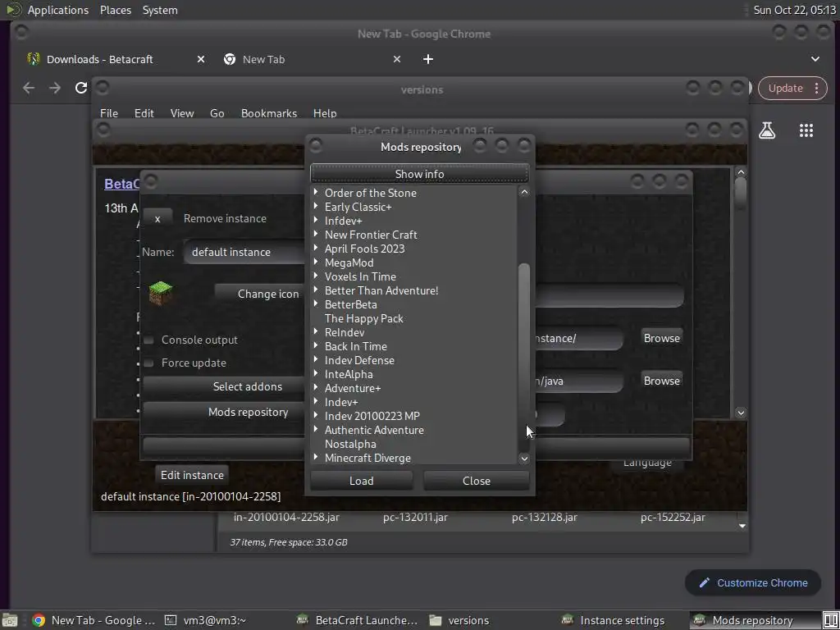Open the System menu in top panel
This screenshot has width=840, height=630.
pyautogui.click(x=160, y=10)
